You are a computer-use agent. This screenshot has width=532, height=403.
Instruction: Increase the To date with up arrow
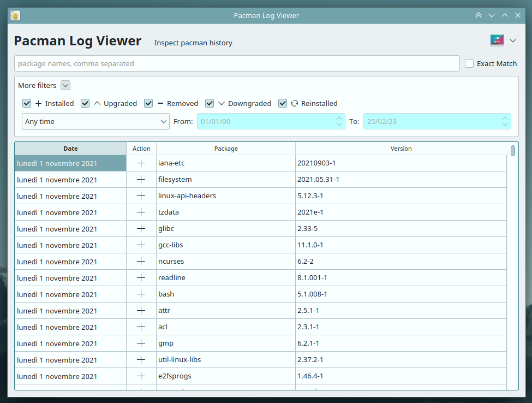click(x=505, y=118)
